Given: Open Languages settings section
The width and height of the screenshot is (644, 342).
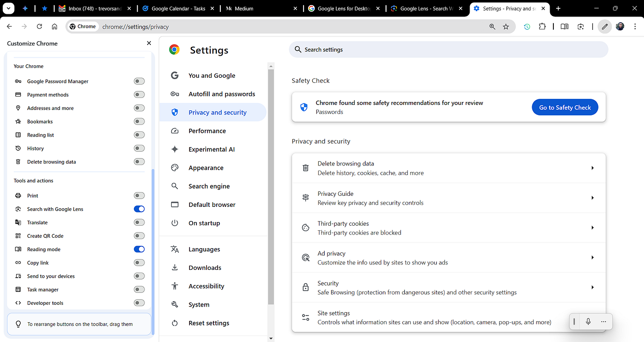Looking at the screenshot, I should [213, 249].
